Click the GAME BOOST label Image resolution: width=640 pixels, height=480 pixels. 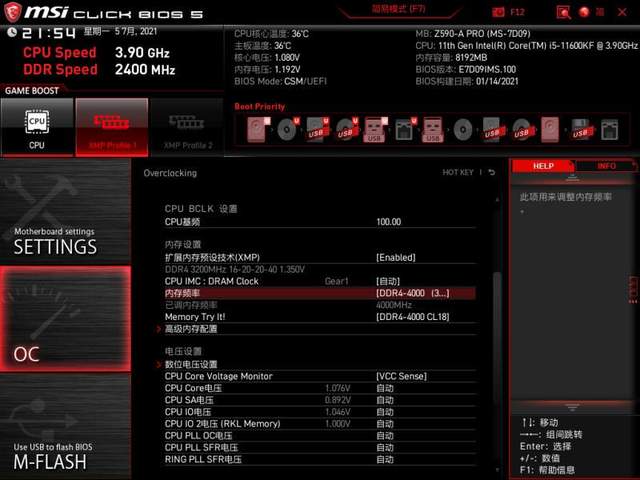(x=32, y=91)
